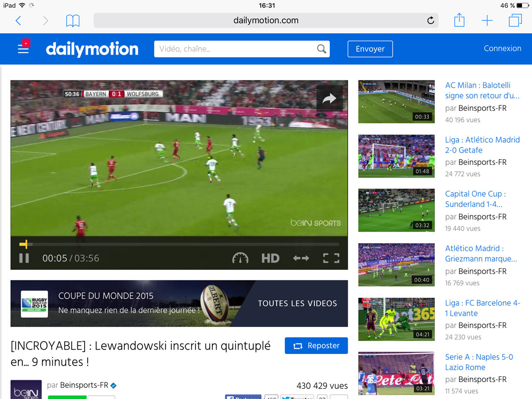Click the 'COUPE DU MONDE 2015' banner heading
This screenshot has height=399, width=532.
(106, 296)
